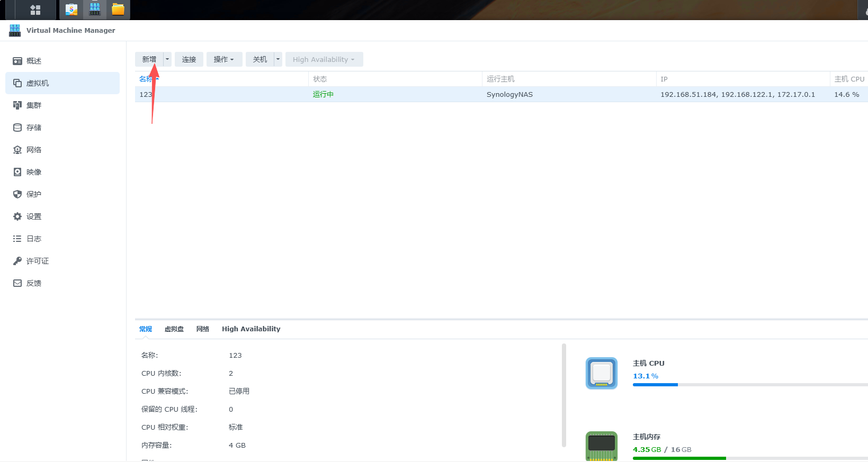Click the 14.6 % CPU cell
The width and height of the screenshot is (868, 462).
click(x=847, y=94)
